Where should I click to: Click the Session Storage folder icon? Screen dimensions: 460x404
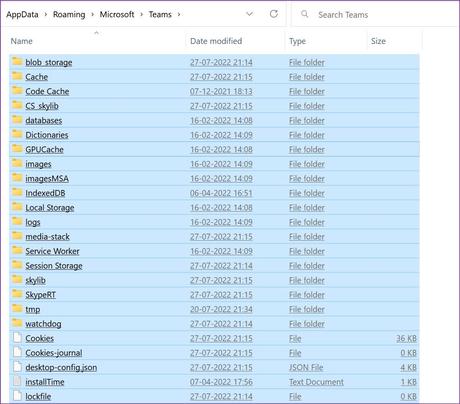[17, 265]
